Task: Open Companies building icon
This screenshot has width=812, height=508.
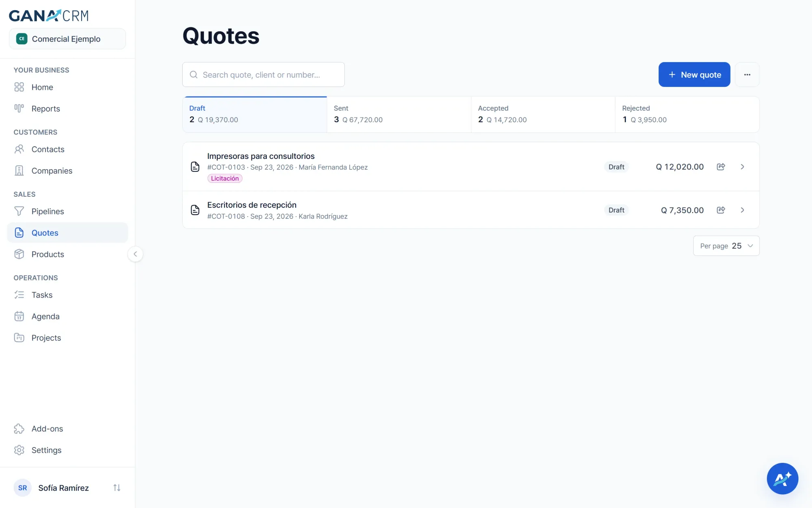Action: pyautogui.click(x=19, y=171)
